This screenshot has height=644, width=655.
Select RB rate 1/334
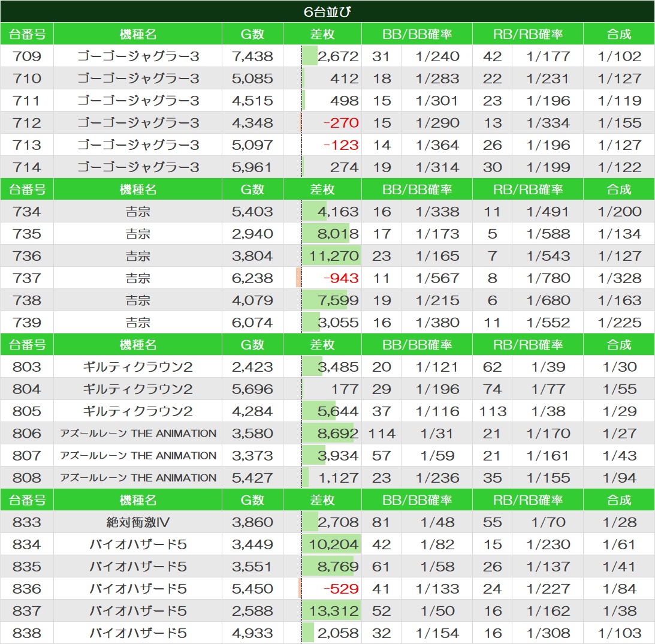point(548,122)
